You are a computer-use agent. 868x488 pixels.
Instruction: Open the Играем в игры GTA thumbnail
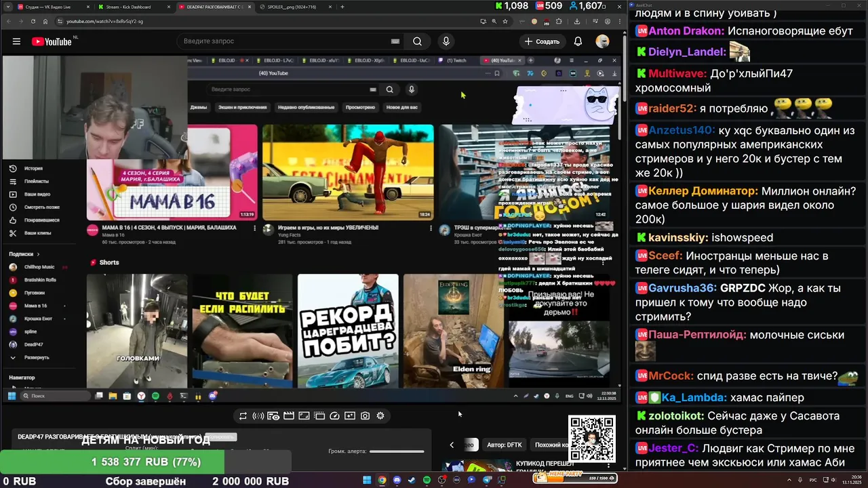tap(348, 173)
